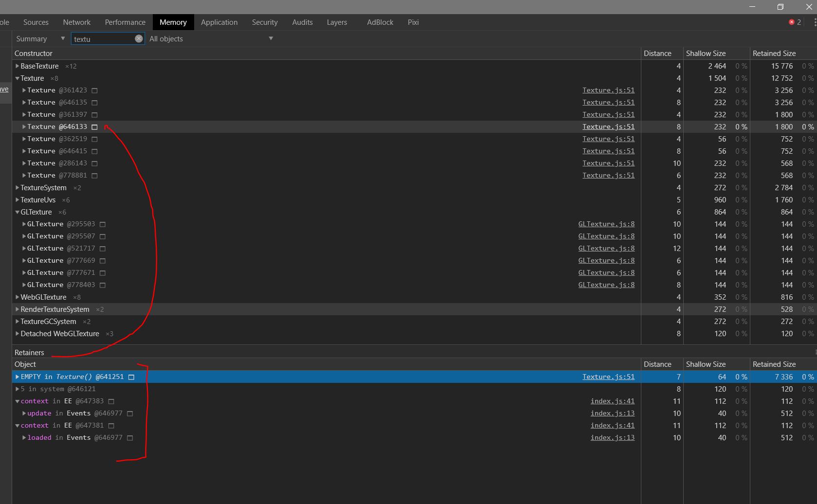Clear the textu class filter
Screen dimensions: 817x504
139,38
